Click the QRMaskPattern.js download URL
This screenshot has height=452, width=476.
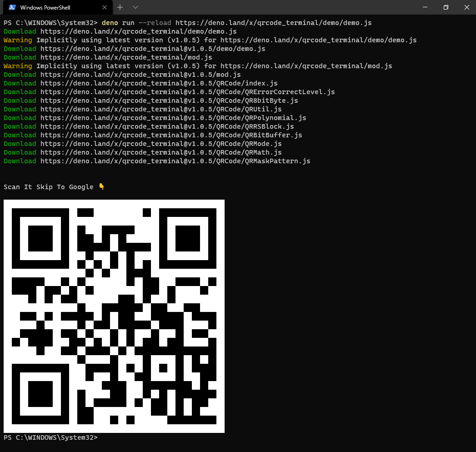[175, 161]
